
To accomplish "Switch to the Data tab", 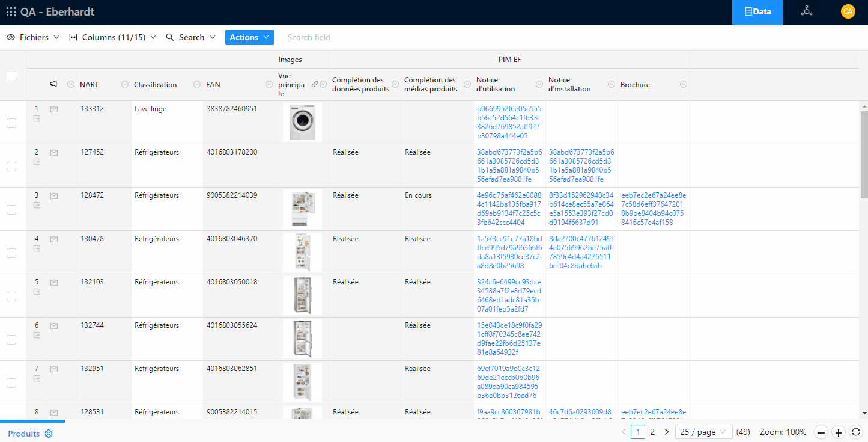I will click(757, 12).
